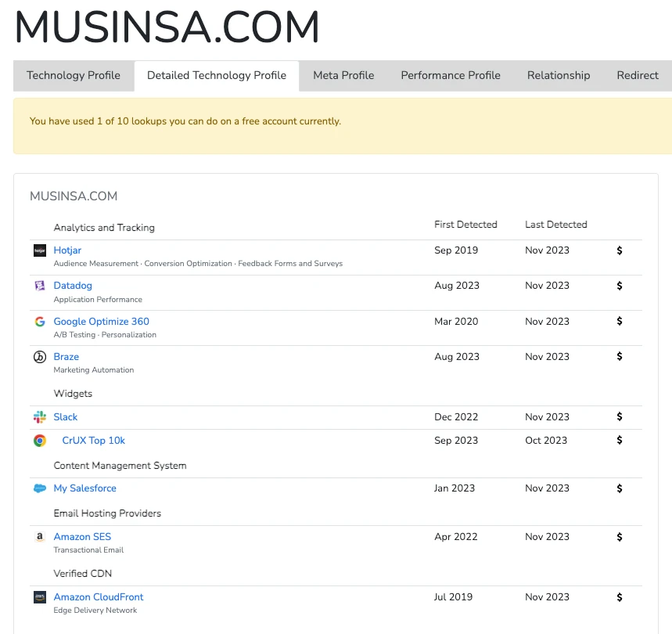672x634 pixels.
Task: Click the Datadog logo icon
Action: (x=40, y=286)
